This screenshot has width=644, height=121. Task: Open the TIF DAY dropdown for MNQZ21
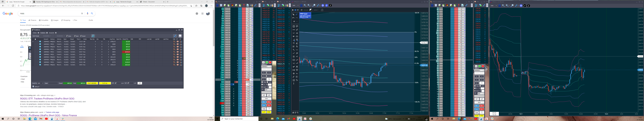[268, 90]
